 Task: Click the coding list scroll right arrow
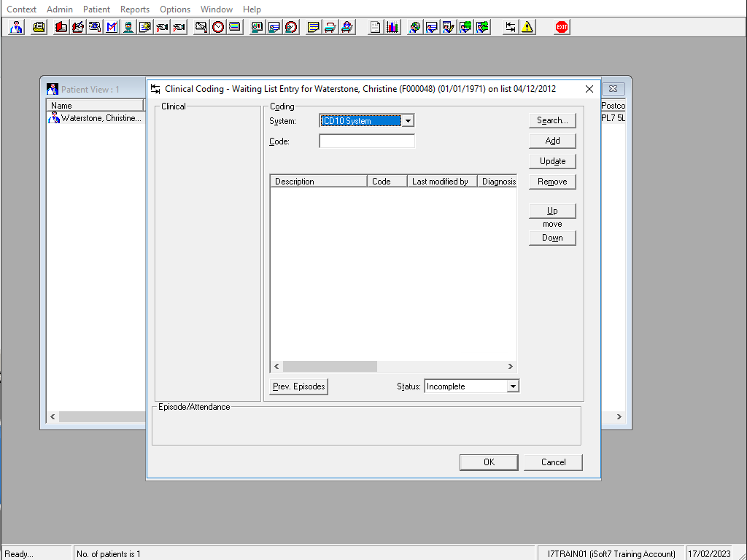click(x=510, y=366)
